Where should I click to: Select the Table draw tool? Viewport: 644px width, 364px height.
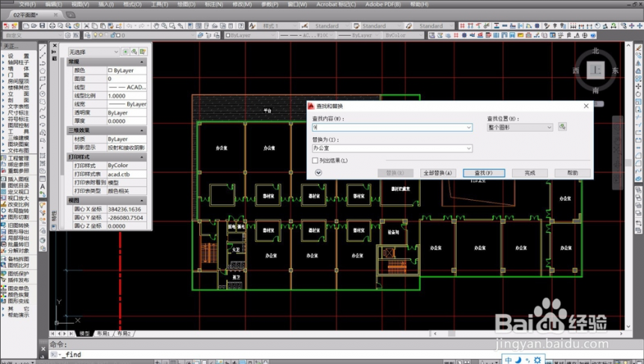[x=43, y=179]
